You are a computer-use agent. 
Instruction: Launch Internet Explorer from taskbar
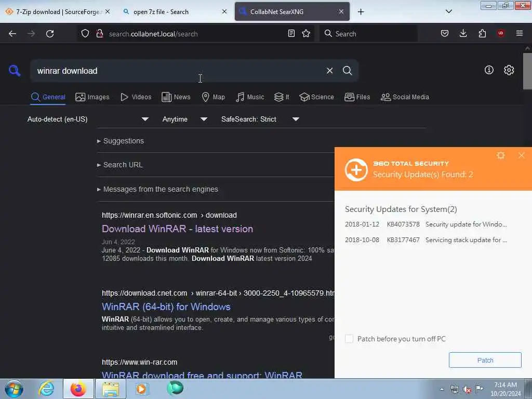46,389
